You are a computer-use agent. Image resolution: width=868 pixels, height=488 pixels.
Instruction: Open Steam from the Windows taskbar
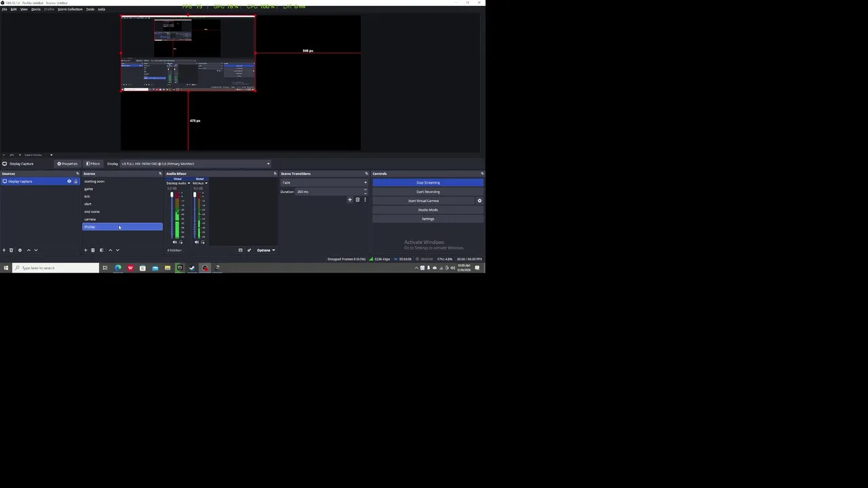click(192, 268)
